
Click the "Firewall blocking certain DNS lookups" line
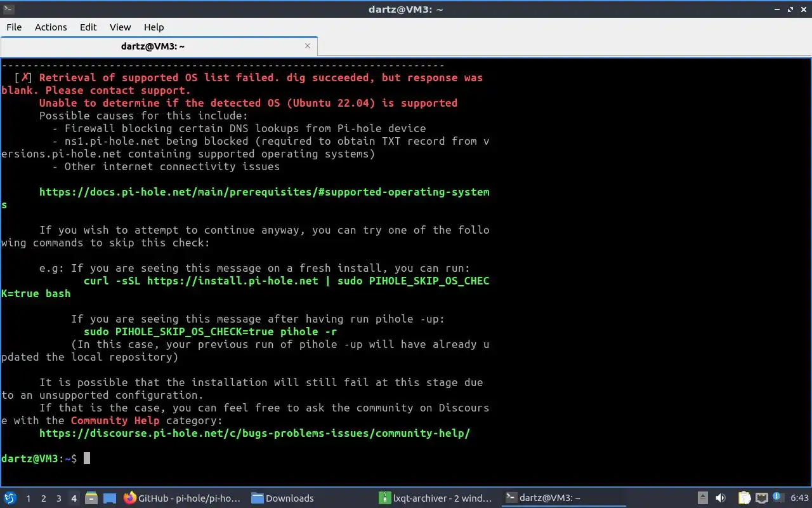239,128
